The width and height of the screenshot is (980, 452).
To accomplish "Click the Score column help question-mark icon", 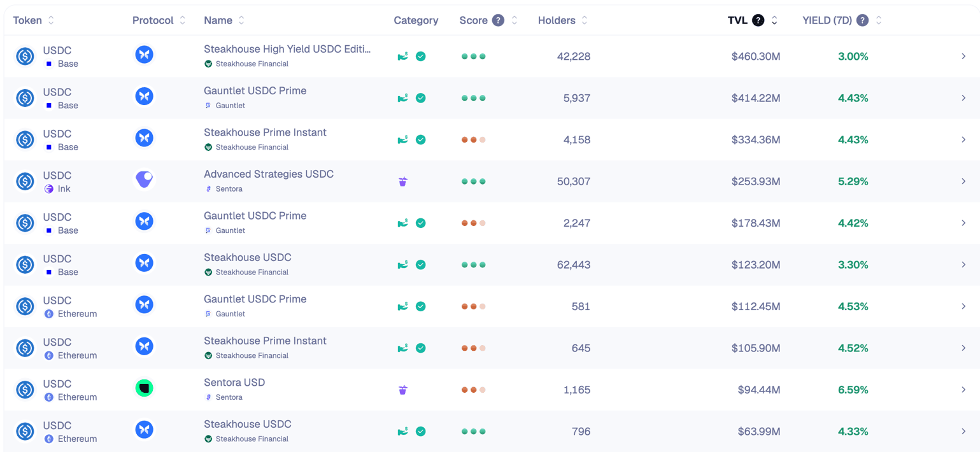I will [x=498, y=20].
